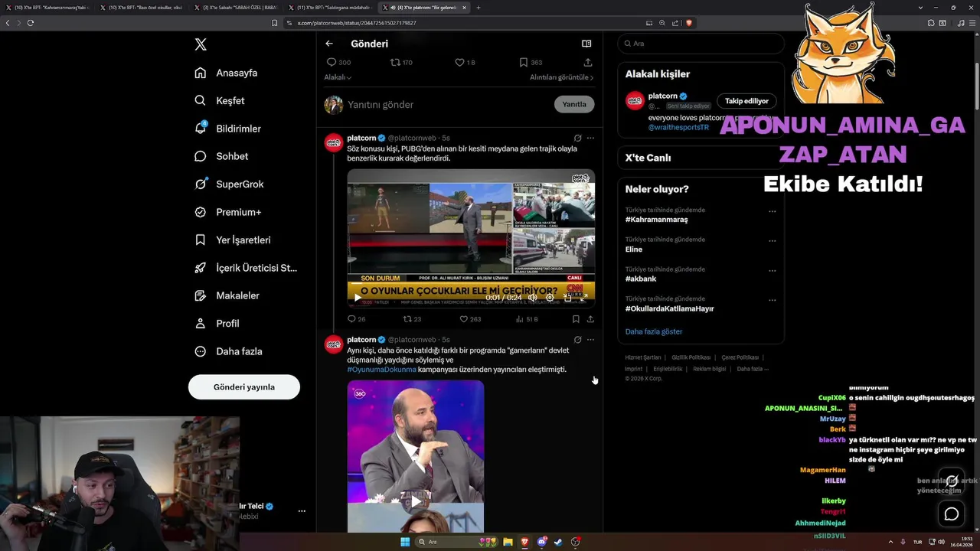Open a new browser tab
980x551 pixels.
[x=479, y=8]
